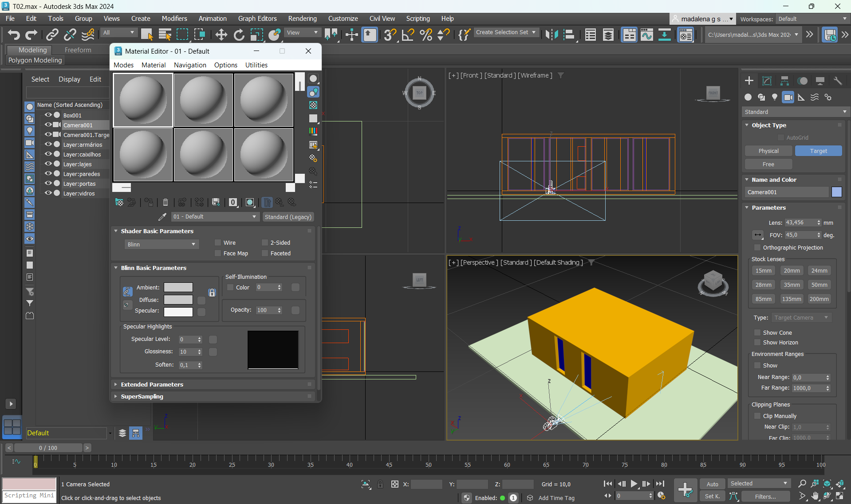Image resolution: width=851 pixels, height=504 pixels.
Task: Click the Diffuse color swatch
Action: [x=178, y=300]
